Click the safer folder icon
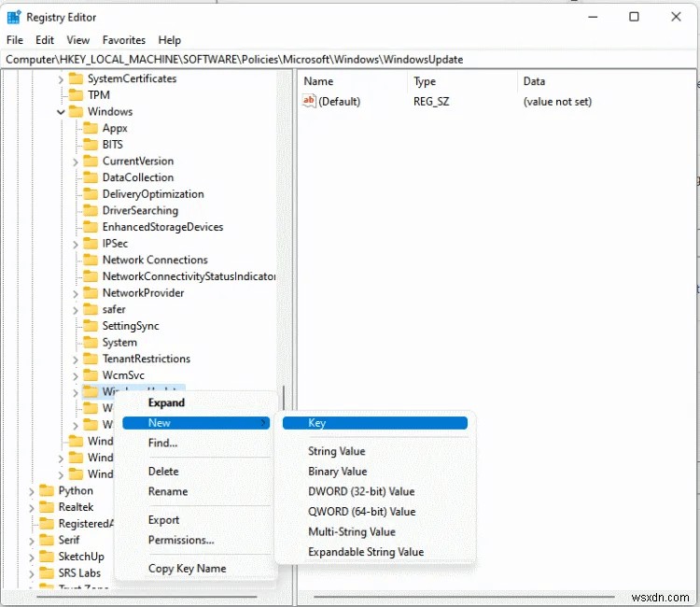The width and height of the screenshot is (700, 607). (x=91, y=309)
